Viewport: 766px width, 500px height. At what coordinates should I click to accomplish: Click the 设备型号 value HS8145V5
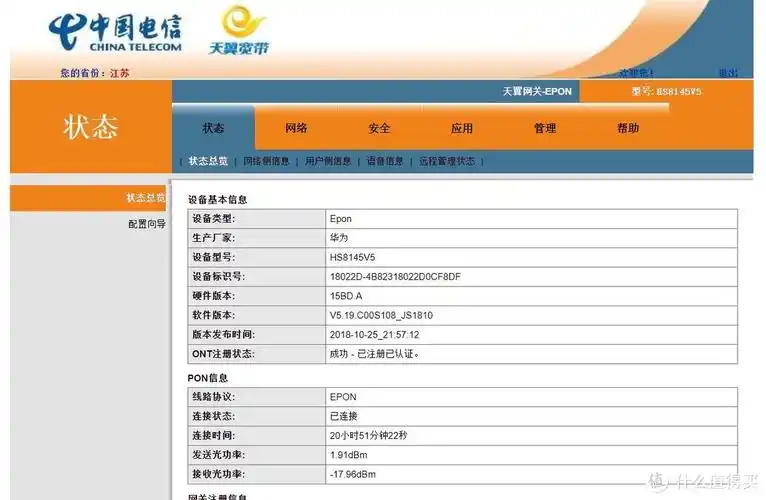coord(352,257)
